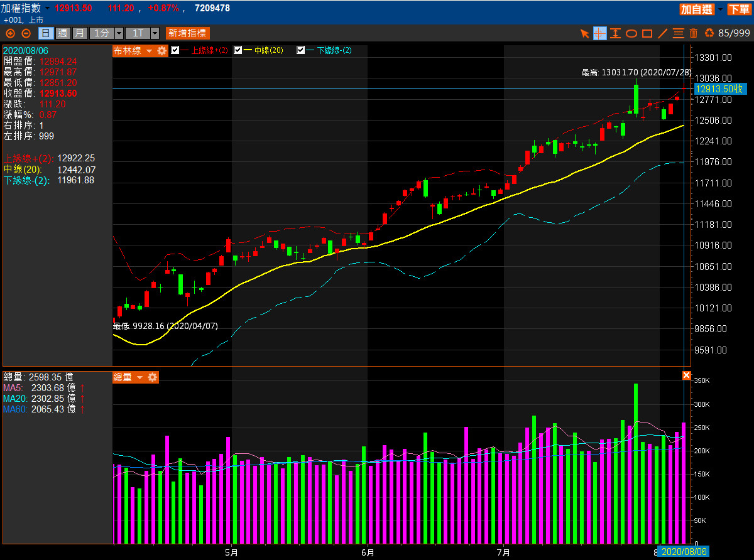Select the ellipse drawing tool

[631, 33]
